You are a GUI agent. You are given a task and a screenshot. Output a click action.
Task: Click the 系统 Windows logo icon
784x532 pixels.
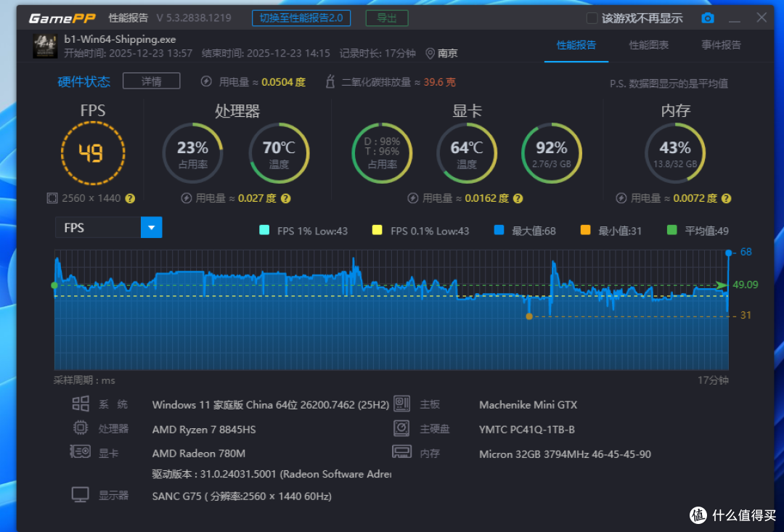tap(81, 404)
